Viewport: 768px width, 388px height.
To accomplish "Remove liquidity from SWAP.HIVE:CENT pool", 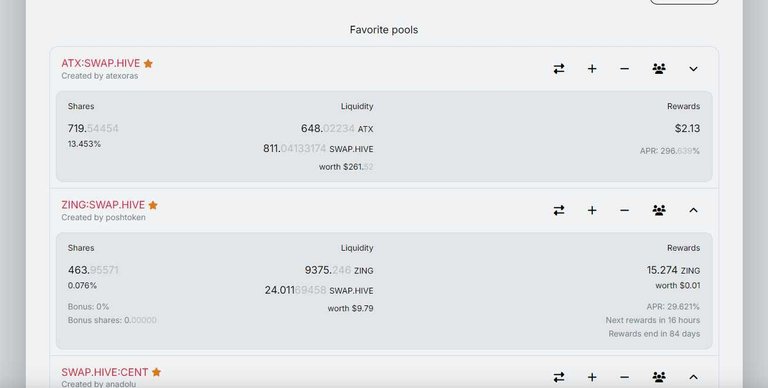I will point(624,377).
